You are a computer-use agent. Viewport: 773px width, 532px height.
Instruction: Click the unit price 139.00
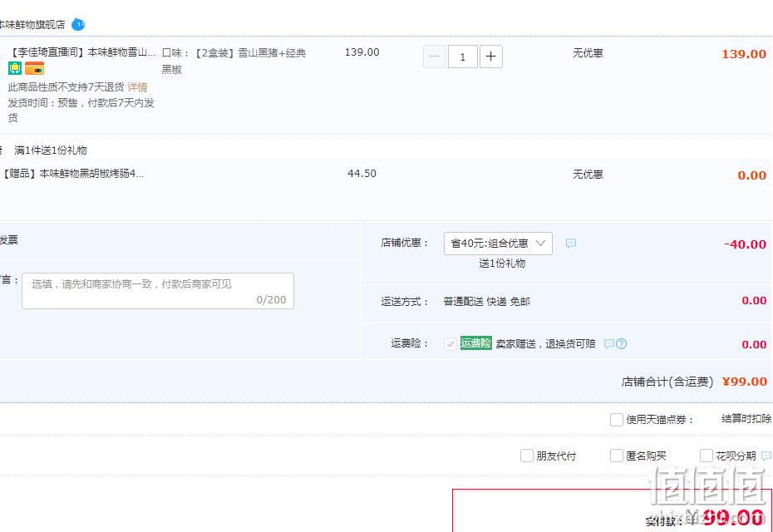click(x=362, y=52)
